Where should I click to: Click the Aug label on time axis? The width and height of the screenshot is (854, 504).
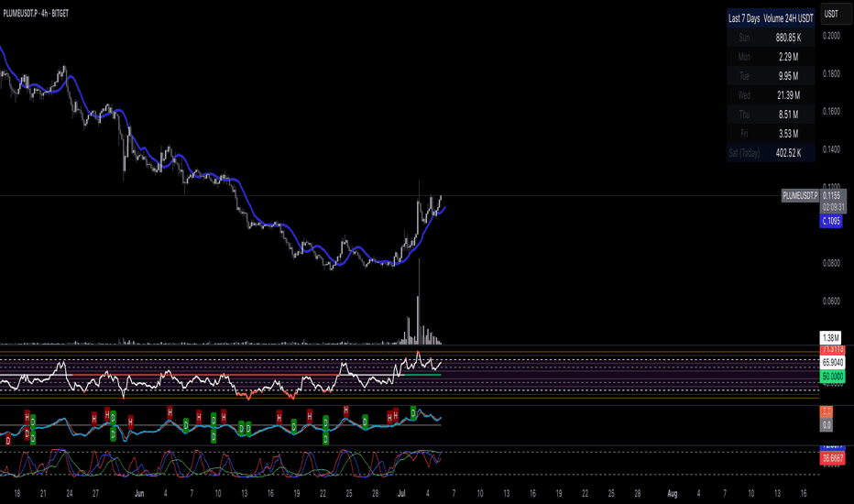point(672,494)
